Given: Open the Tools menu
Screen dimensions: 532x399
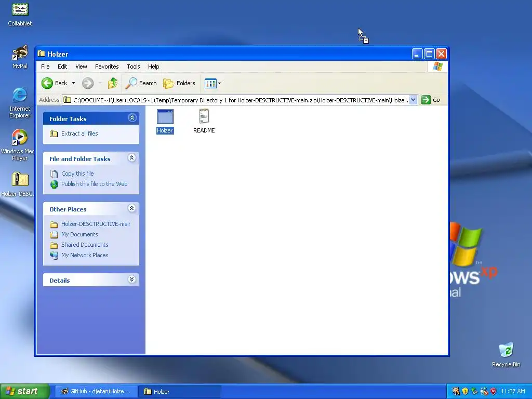Looking at the screenshot, I should [x=134, y=66].
